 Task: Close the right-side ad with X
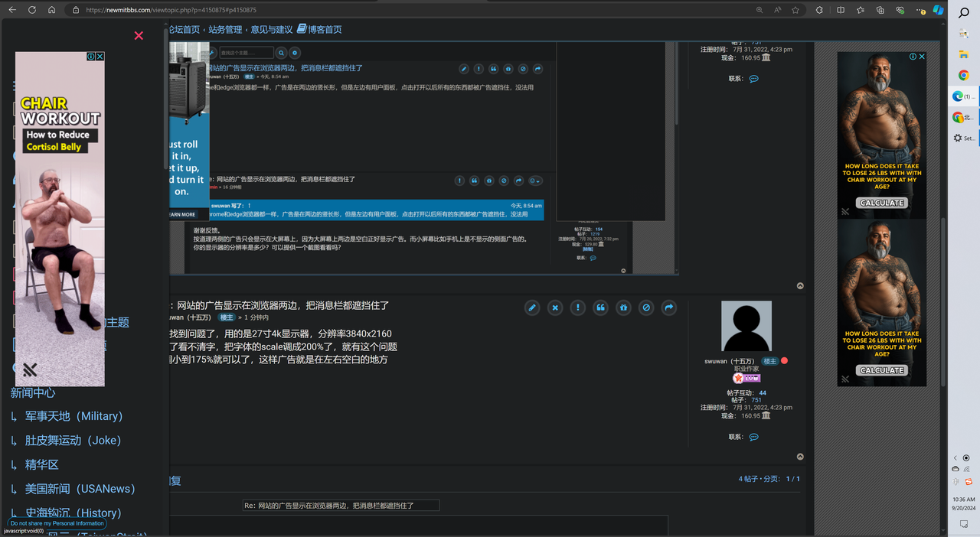922,57
